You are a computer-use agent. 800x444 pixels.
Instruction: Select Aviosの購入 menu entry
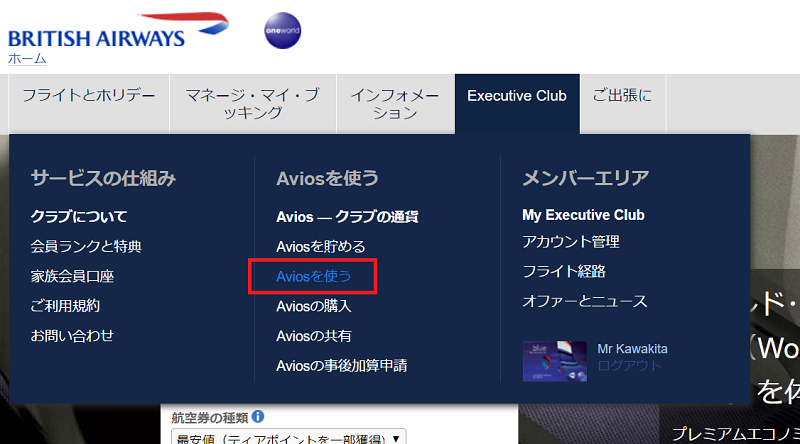coord(313,306)
